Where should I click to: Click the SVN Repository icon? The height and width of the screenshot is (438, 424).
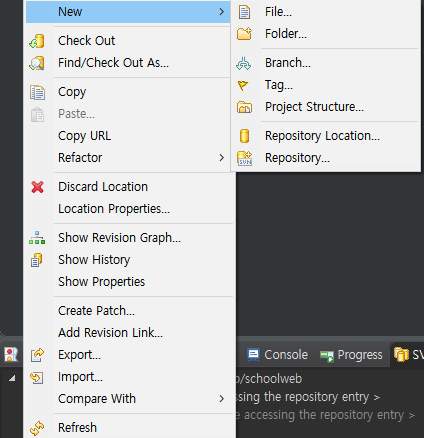[244, 158]
